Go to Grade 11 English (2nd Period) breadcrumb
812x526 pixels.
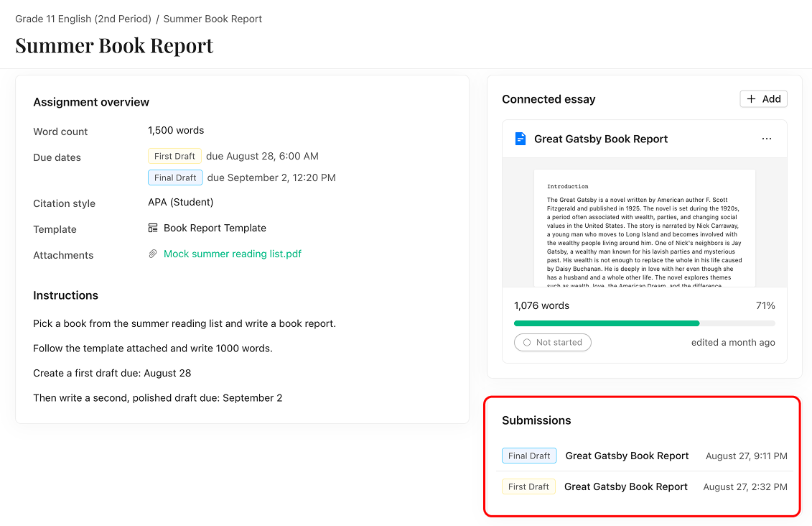coord(83,19)
